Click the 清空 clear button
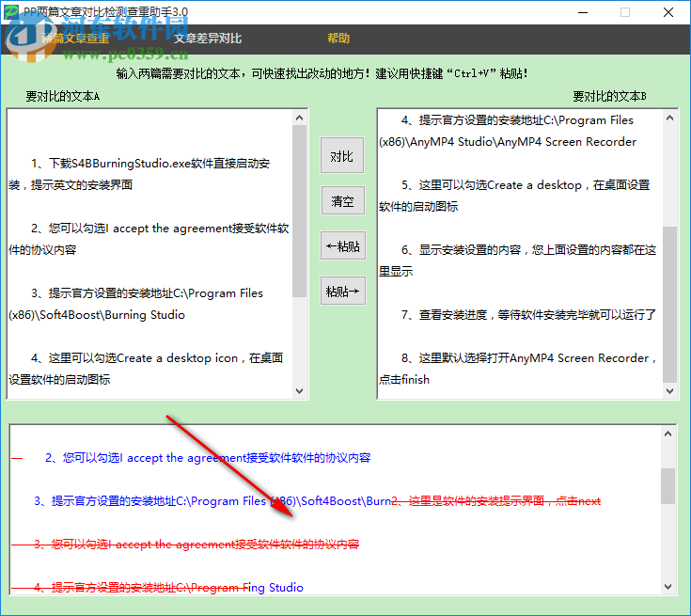This screenshot has width=691, height=616. pyautogui.click(x=342, y=200)
